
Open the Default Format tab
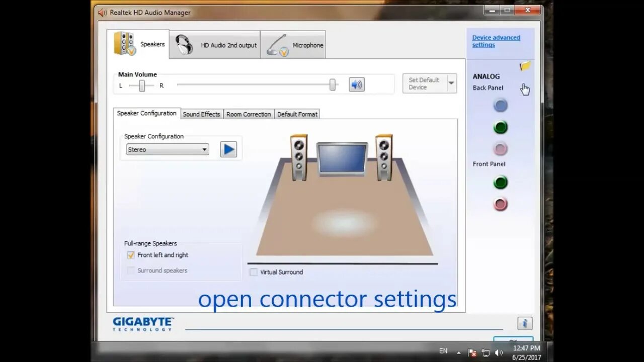coord(297,114)
